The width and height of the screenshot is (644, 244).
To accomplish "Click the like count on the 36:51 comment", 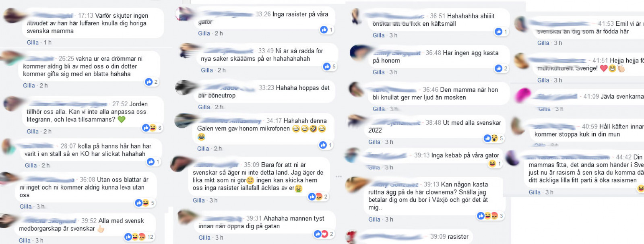I will 506,31.
